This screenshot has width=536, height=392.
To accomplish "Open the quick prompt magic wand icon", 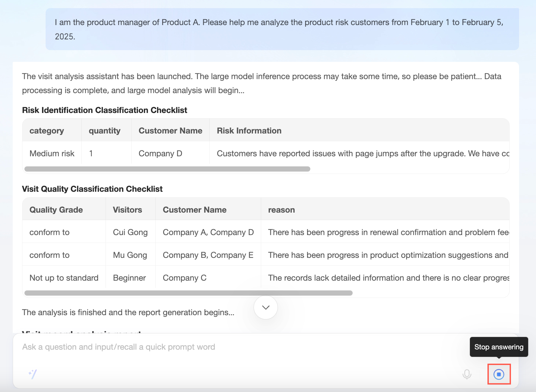I will click(x=33, y=374).
